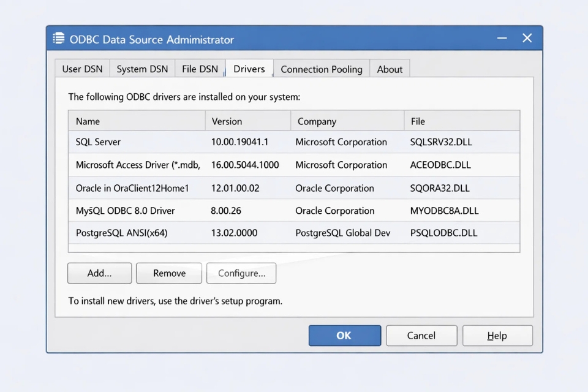588x392 pixels.
Task: Confirm settings with the OK button
Action: coord(344,336)
